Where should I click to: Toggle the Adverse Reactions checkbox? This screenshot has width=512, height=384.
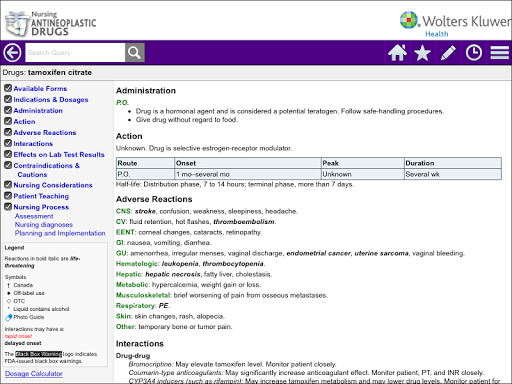click(8, 132)
